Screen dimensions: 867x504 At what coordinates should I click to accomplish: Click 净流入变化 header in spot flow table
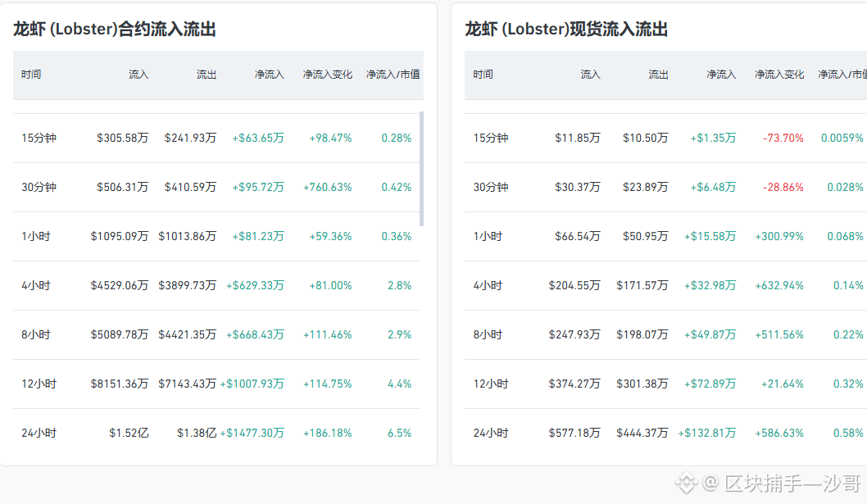(x=779, y=74)
